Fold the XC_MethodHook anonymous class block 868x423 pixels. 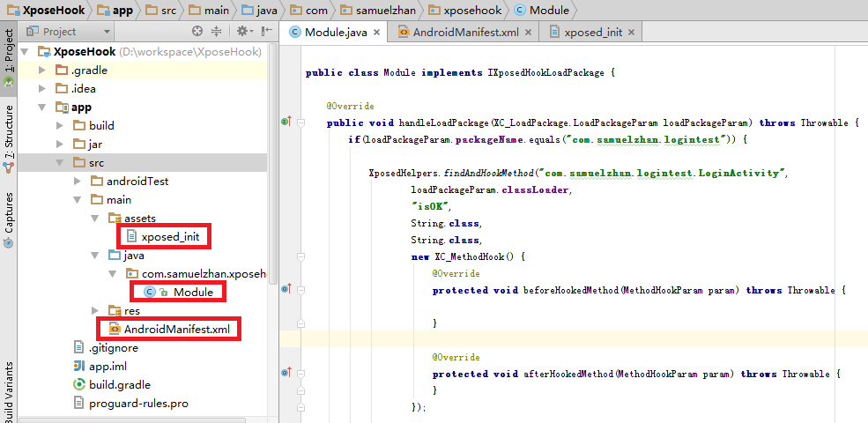coord(300,256)
